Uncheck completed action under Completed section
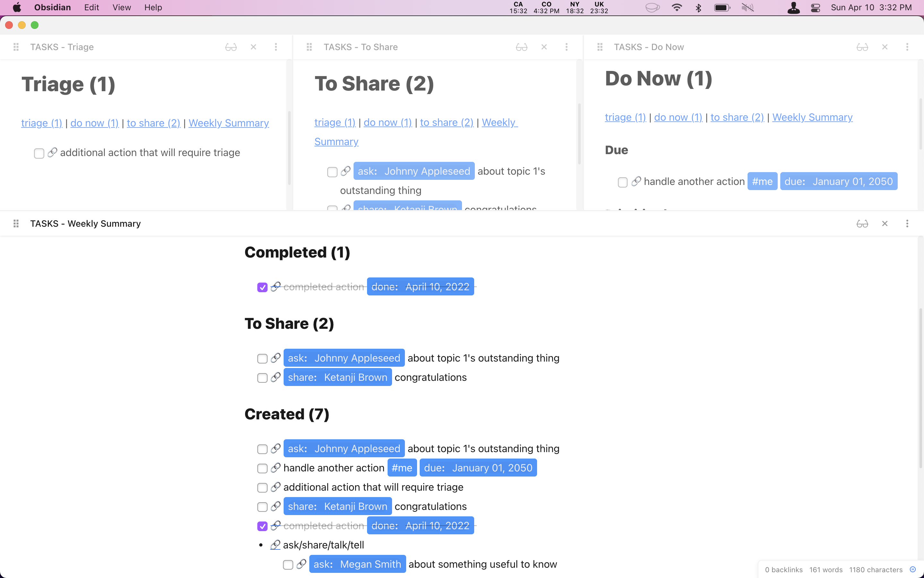 point(262,287)
